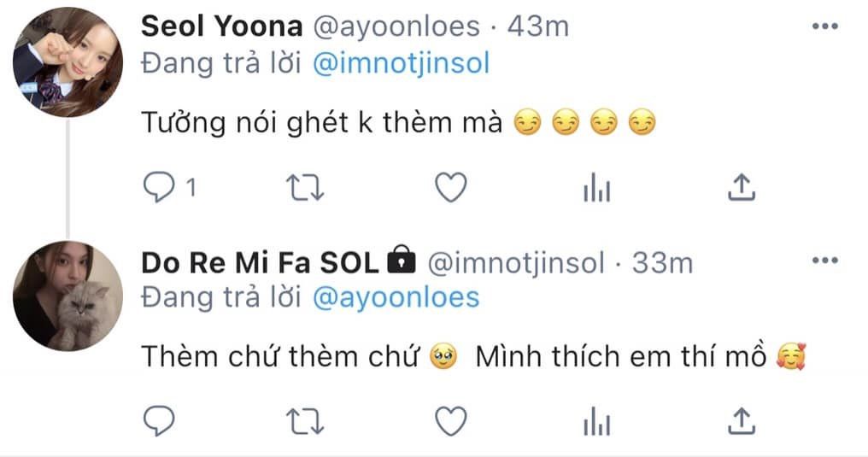Open the @imnotjinsol mention link in first tweet
Viewport: 868px width, 457px height.
coord(401,64)
